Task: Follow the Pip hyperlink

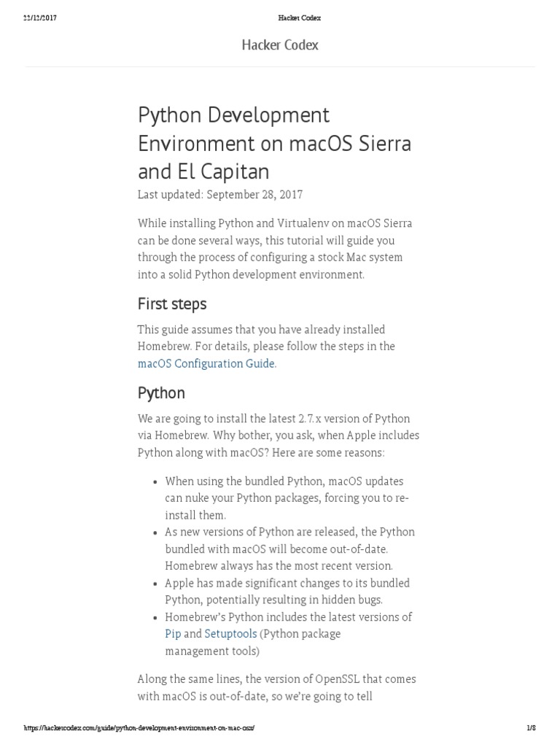Action: [173, 634]
